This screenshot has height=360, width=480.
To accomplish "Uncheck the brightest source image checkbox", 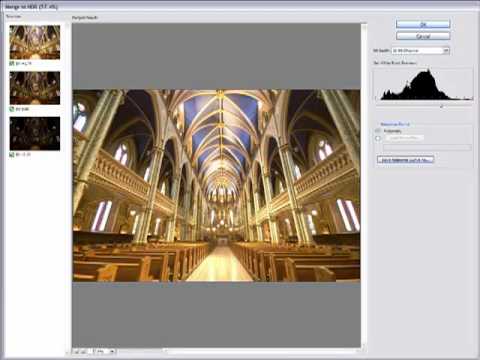I will (x=12, y=63).
